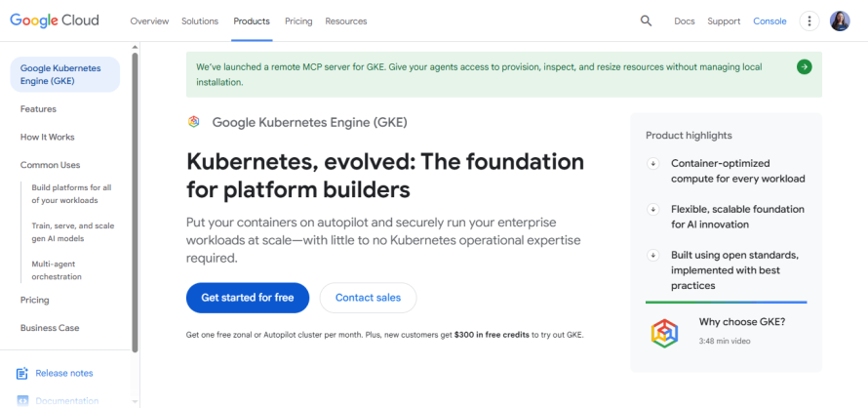This screenshot has height=408, width=868.
Task: Click the green arrow in MCP banner
Action: (805, 67)
